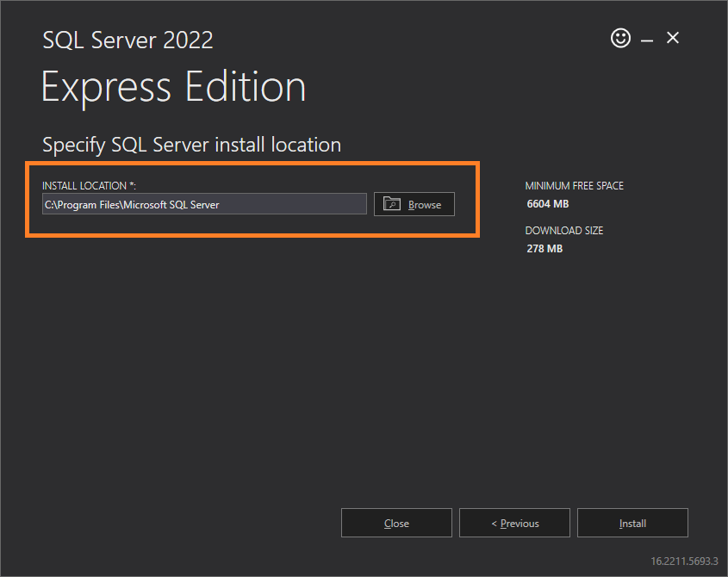This screenshot has height=577, width=728.
Task: Click the INSTALL LOCATION label
Action: click(x=89, y=185)
